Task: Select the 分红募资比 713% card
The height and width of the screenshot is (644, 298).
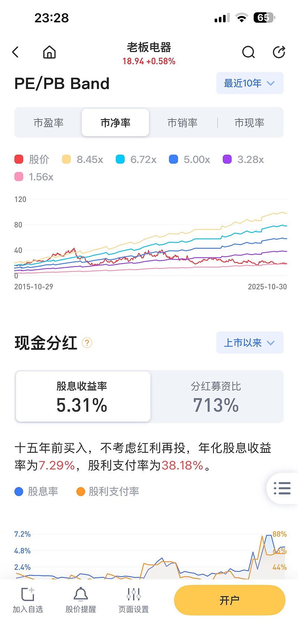Action: [216, 397]
